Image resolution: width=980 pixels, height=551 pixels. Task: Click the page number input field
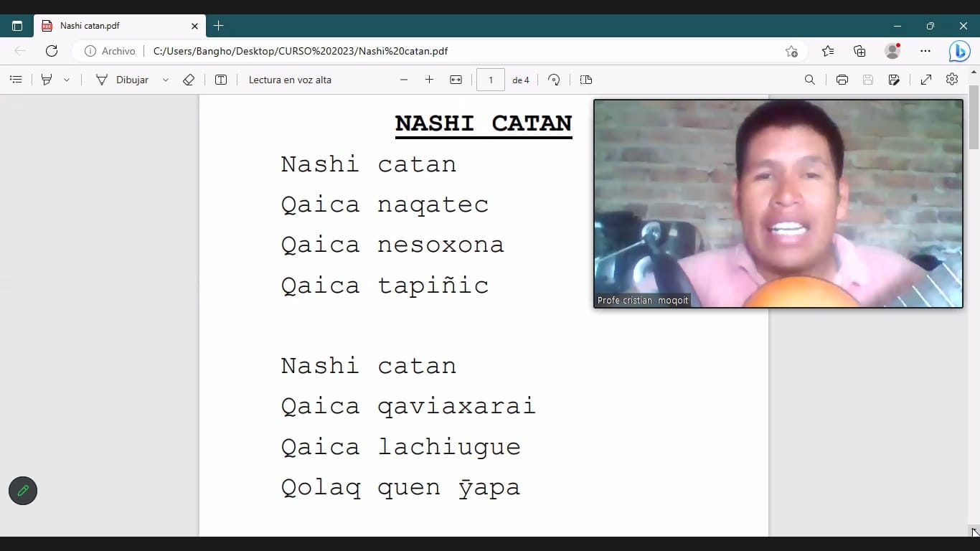[x=491, y=80]
